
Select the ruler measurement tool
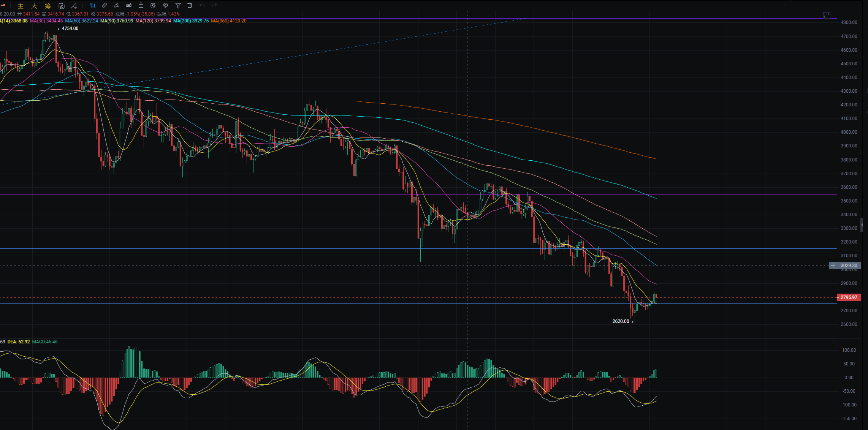pos(105,5)
